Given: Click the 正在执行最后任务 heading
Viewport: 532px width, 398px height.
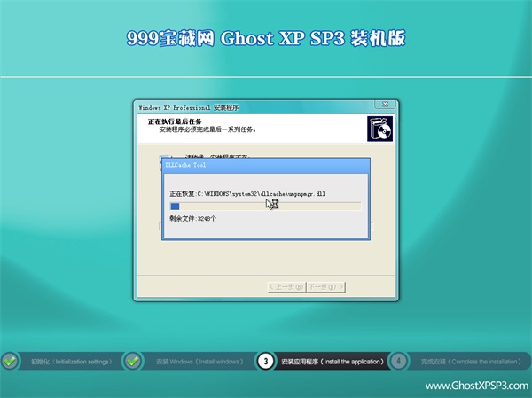Looking at the screenshot, I should click(x=175, y=121).
